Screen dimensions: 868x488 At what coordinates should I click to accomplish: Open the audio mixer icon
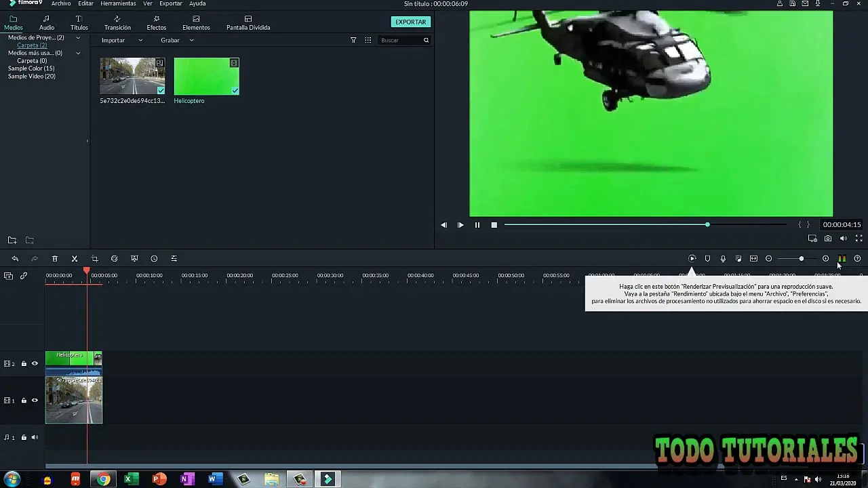[738, 259]
